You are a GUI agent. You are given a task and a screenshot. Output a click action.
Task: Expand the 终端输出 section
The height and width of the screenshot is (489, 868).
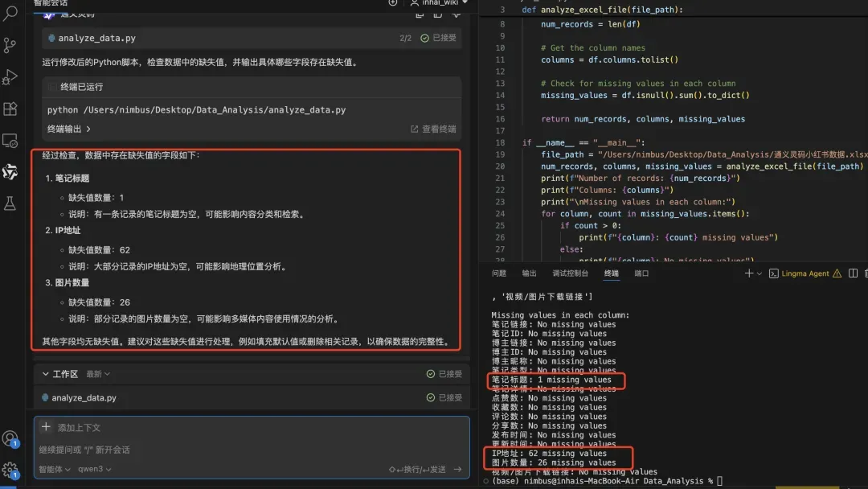(68, 129)
